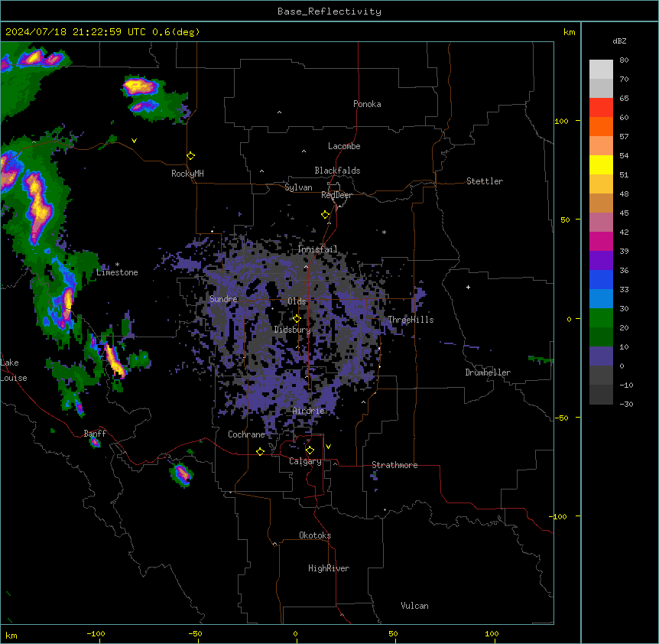Click the Airdrie city label
The height and width of the screenshot is (644, 659).
click(x=309, y=411)
